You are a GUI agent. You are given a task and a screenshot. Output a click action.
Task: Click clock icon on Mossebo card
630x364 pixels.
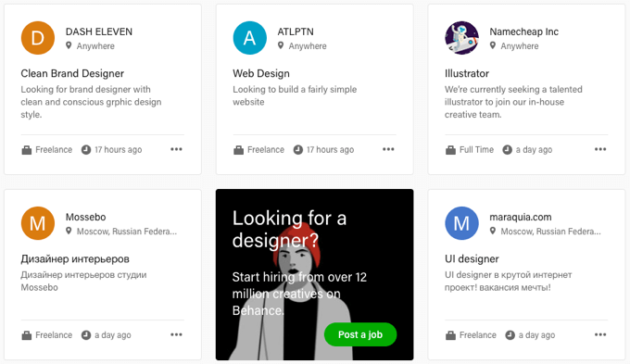86,335
